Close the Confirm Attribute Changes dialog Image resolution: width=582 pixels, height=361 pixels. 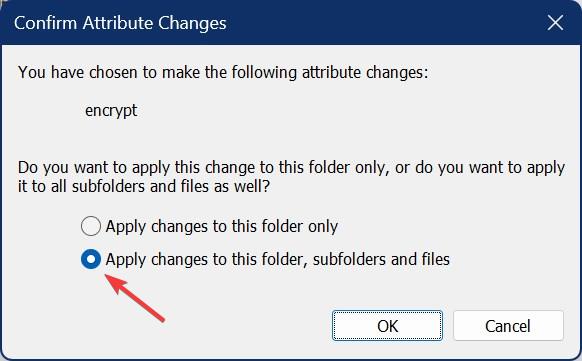coord(555,23)
